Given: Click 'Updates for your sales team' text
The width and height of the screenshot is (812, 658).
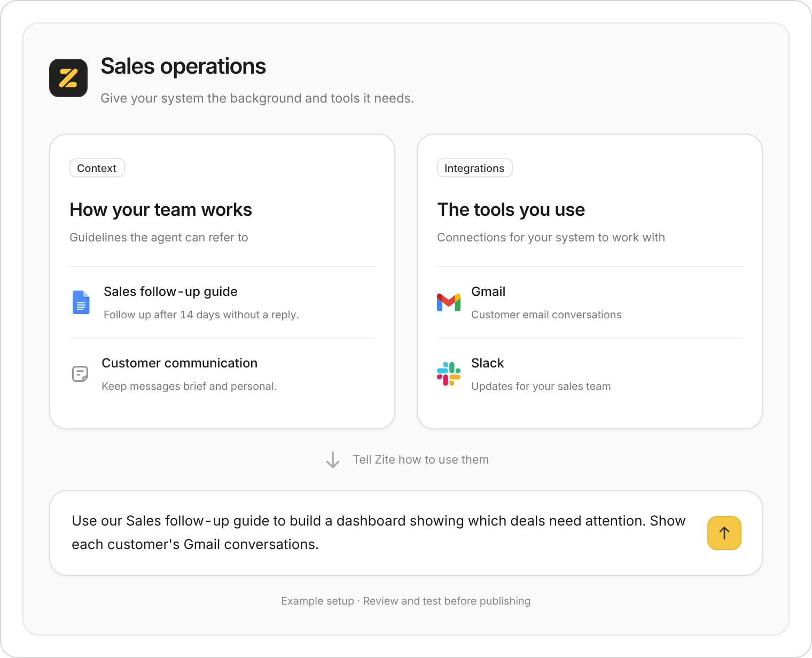Looking at the screenshot, I should (x=541, y=386).
